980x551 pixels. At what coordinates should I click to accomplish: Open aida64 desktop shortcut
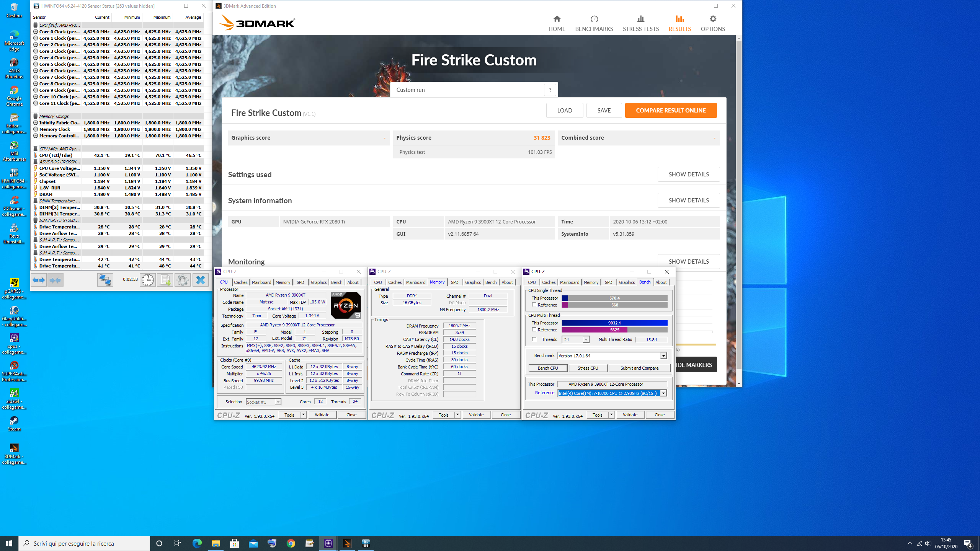tap(14, 399)
